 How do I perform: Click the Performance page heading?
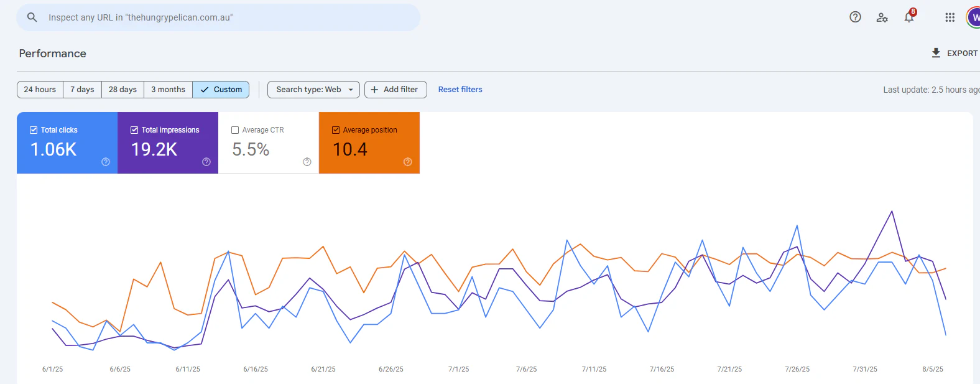pos(53,54)
